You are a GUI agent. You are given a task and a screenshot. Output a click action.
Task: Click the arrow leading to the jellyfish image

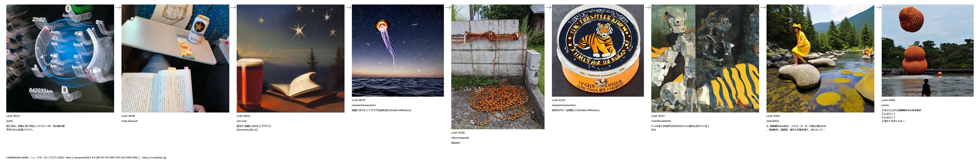[348, 7]
